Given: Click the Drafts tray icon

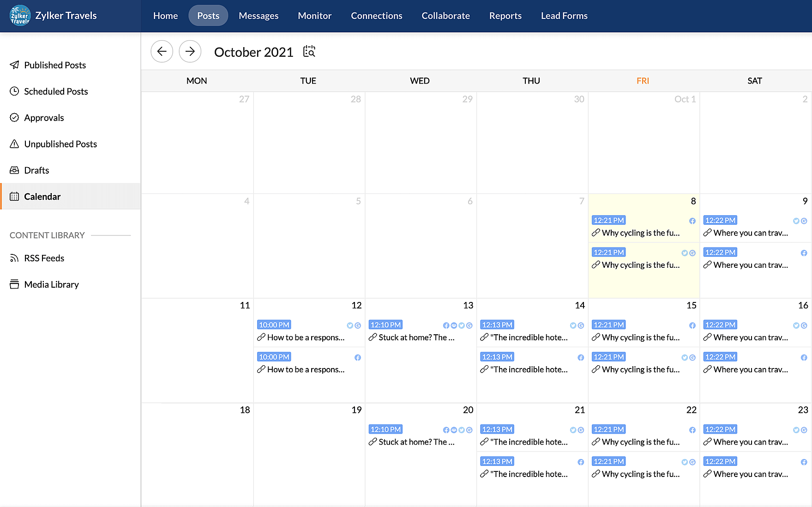Looking at the screenshot, I should pyautogui.click(x=14, y=170).
